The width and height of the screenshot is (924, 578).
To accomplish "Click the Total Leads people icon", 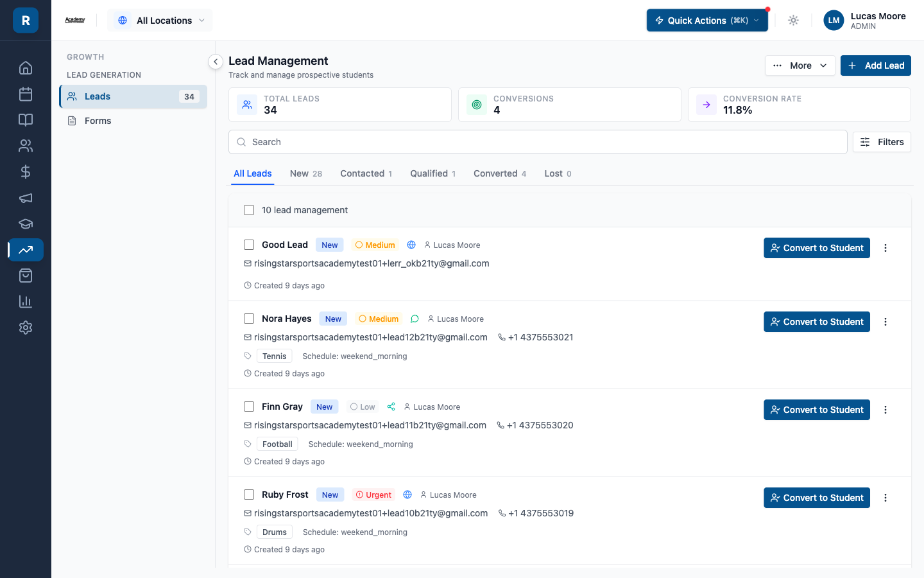I will 247,105.
